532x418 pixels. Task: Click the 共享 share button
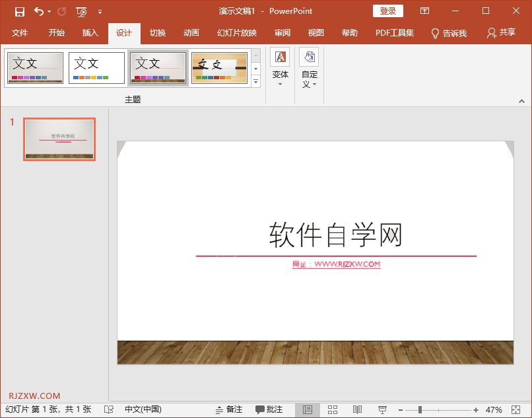coord(500,33)
